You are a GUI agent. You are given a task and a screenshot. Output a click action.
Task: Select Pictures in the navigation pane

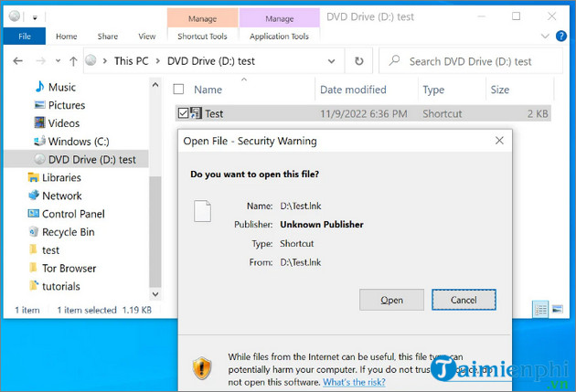point(67,105)
